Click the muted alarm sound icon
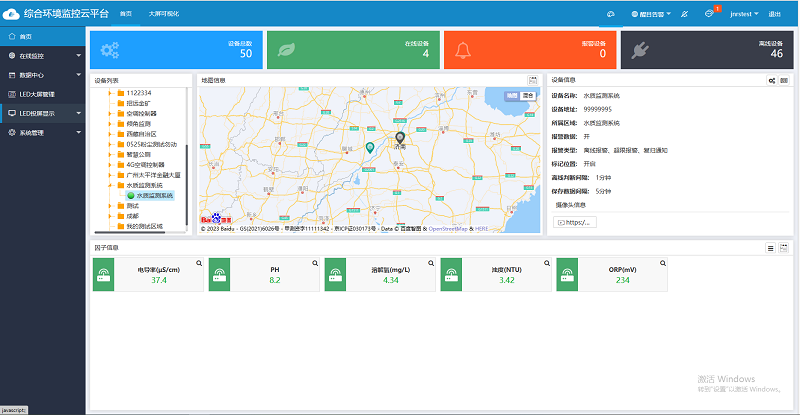The image size is (800, 415). (683, 14)
